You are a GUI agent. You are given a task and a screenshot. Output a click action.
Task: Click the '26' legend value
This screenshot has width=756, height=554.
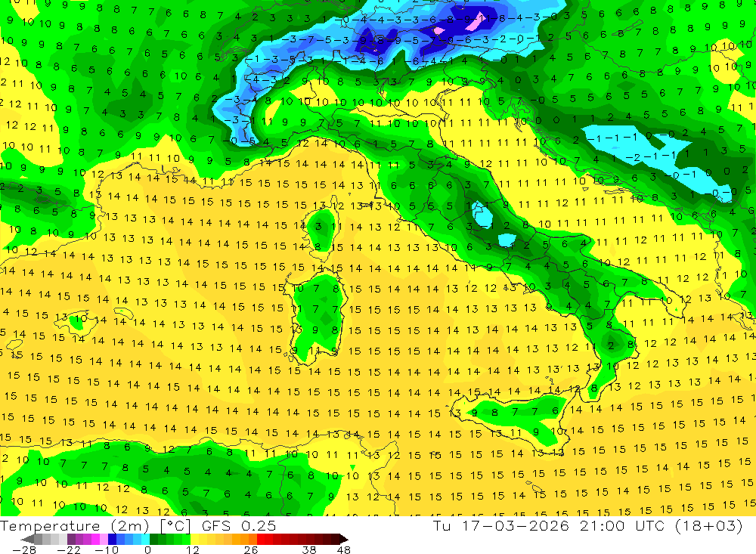pyautogui.click(x=251, y=550)
